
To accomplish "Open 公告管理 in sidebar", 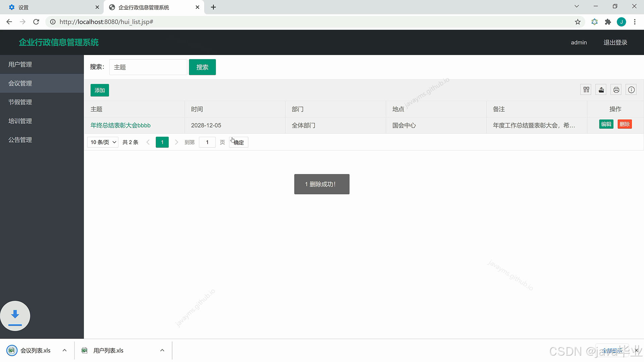I will click(42, 140).
